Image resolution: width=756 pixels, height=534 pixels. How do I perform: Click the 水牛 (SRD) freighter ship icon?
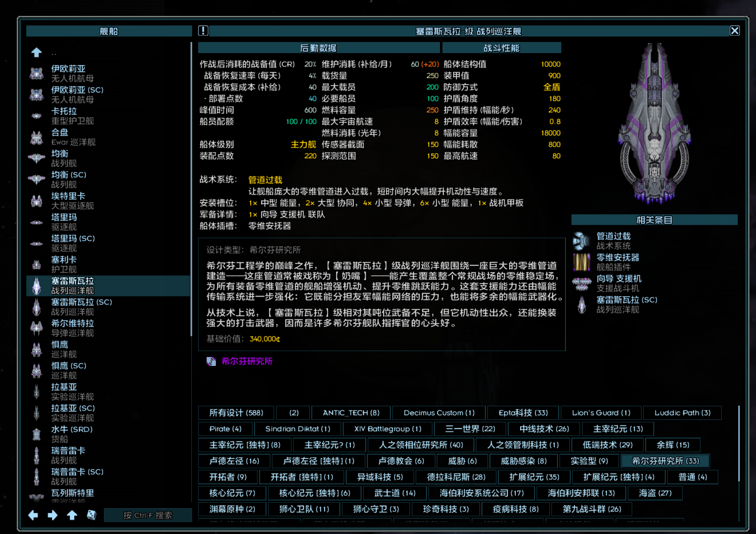[36, 434]
